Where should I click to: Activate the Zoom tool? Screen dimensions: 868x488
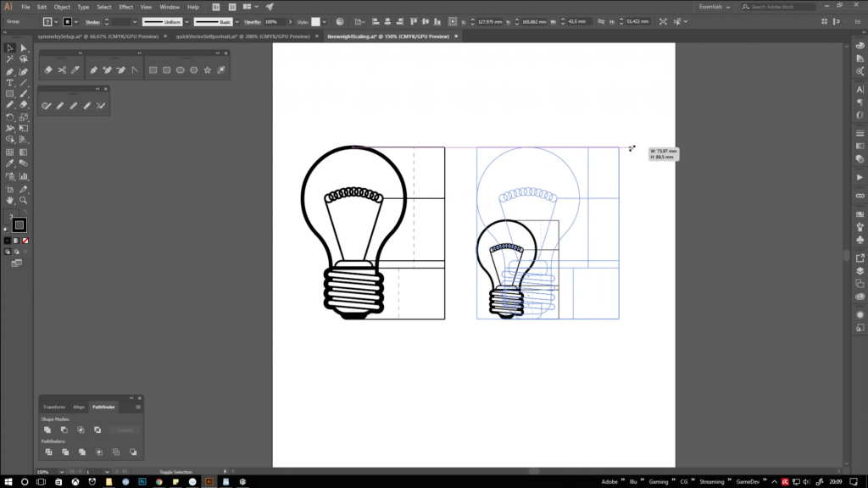click(23, 200)
